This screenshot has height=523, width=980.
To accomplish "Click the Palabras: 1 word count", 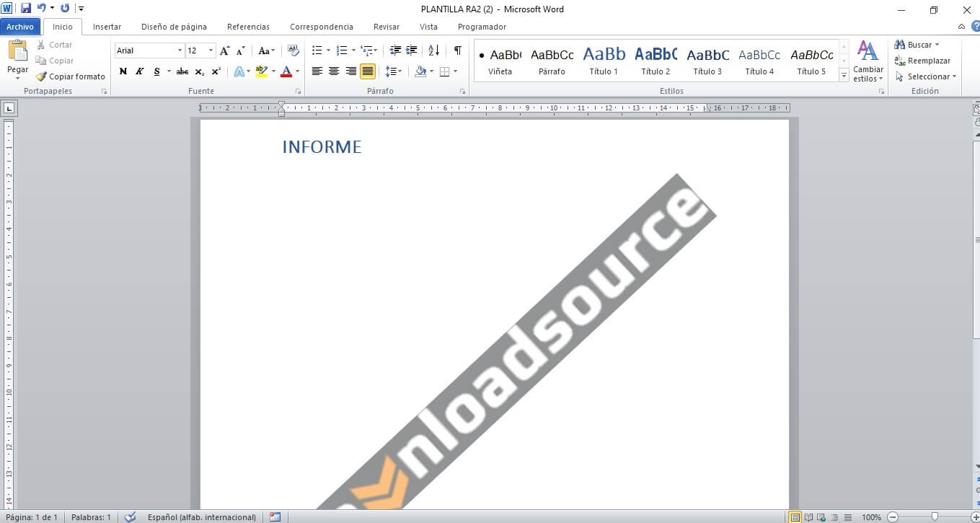I will tap(91, 517).
